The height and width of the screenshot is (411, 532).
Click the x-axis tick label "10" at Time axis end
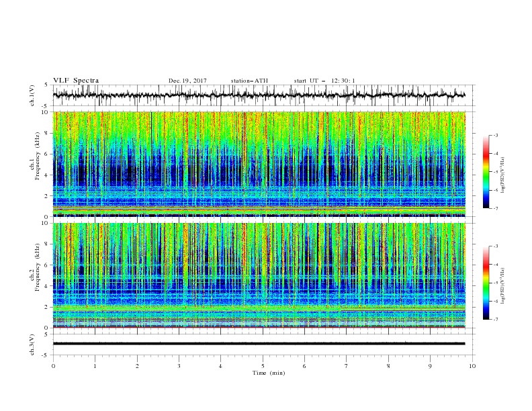[472, 366]
